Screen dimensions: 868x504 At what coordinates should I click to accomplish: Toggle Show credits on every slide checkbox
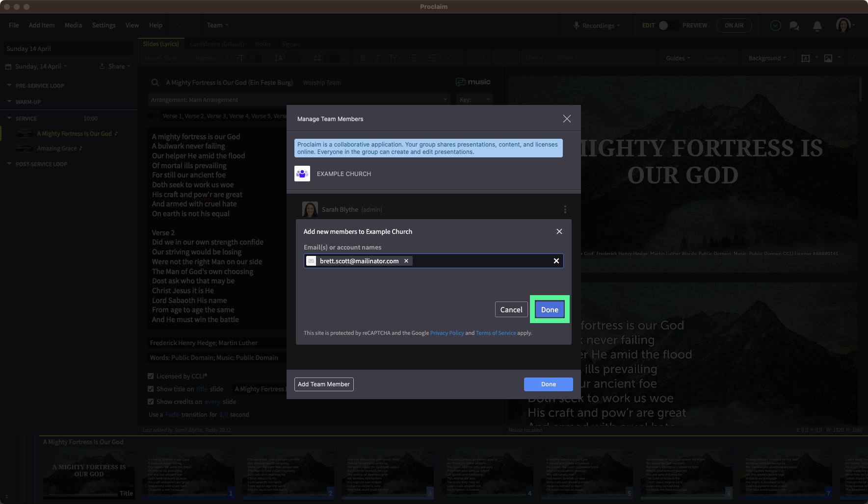[x=151, y=402]
